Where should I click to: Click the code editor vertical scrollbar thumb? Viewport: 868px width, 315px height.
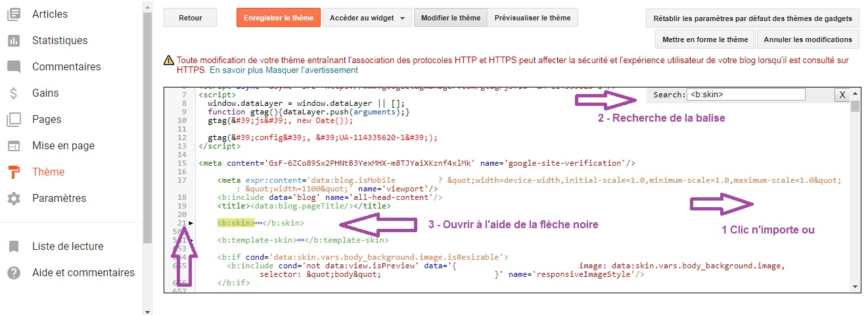click(855, 107)
